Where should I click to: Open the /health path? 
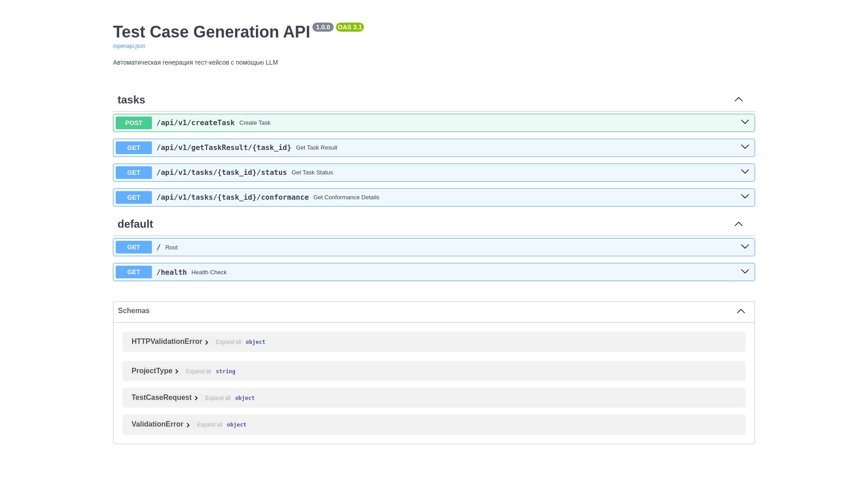click(x=171, y=272)
